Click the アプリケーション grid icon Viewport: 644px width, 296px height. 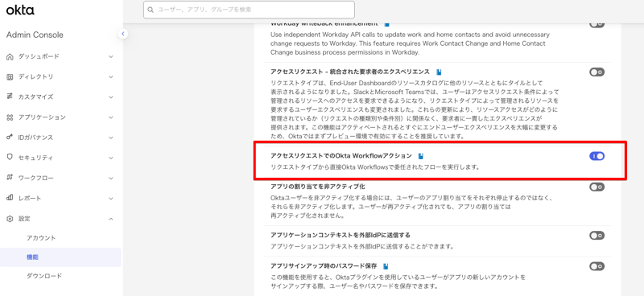click(10, 117)
